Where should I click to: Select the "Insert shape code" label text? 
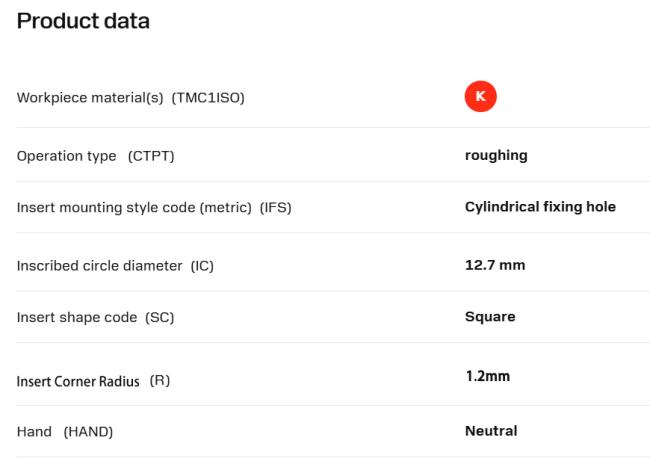coord(78,318)
